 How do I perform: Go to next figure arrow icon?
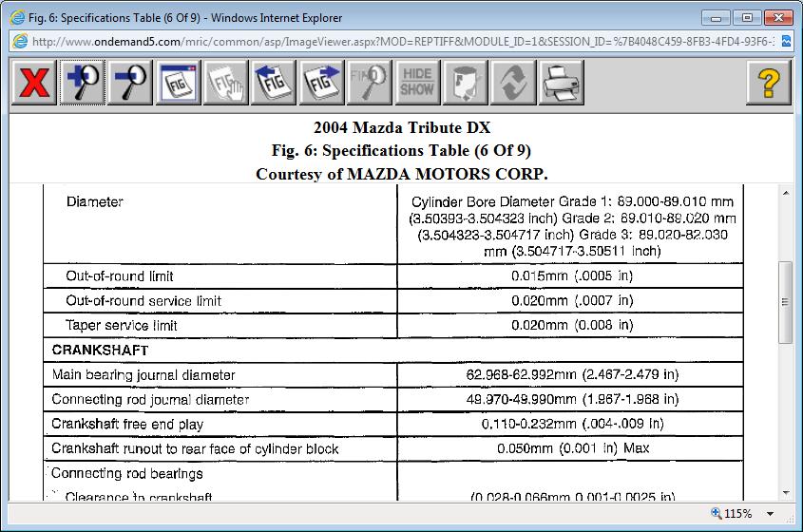(321, 83)
